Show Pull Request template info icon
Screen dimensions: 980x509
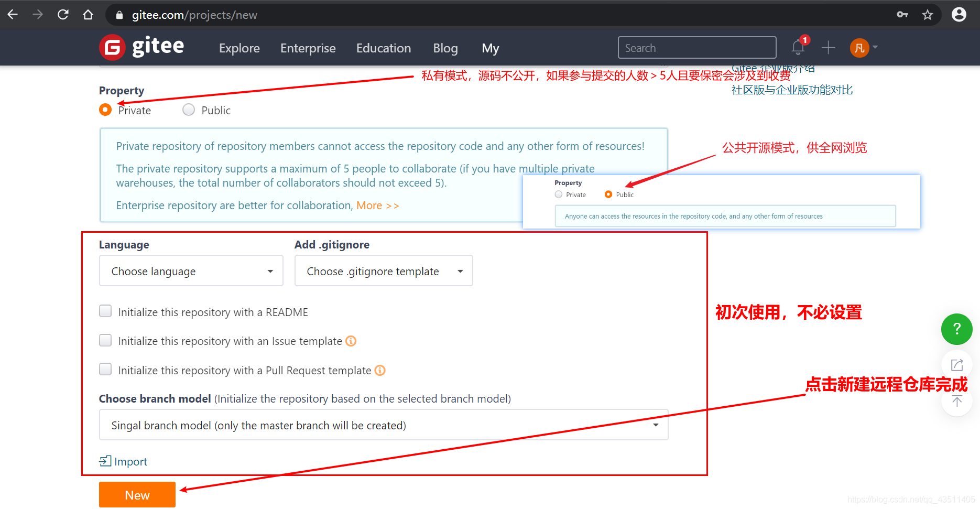pos(380,371)
